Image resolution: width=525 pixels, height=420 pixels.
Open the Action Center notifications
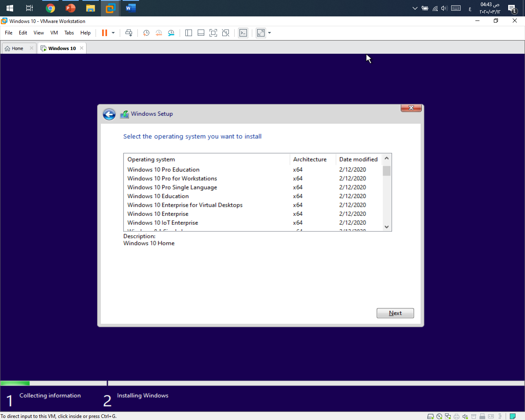512,8
